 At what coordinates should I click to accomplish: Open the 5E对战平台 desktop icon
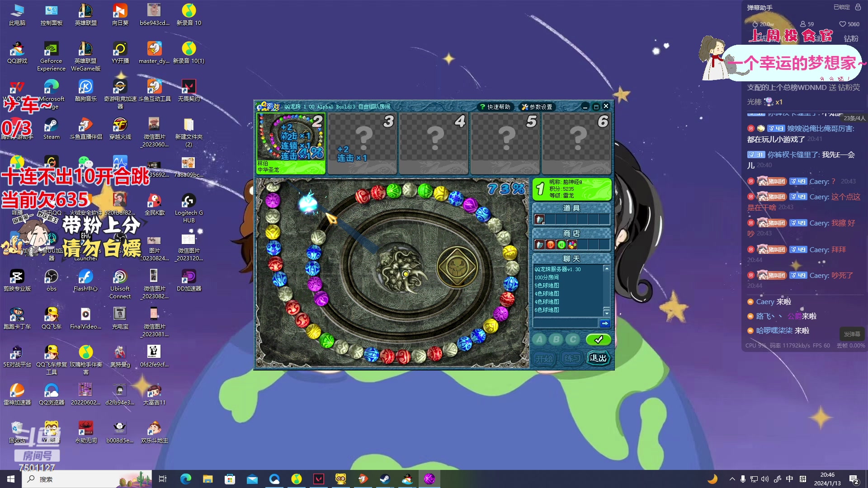tap(17, 356)
